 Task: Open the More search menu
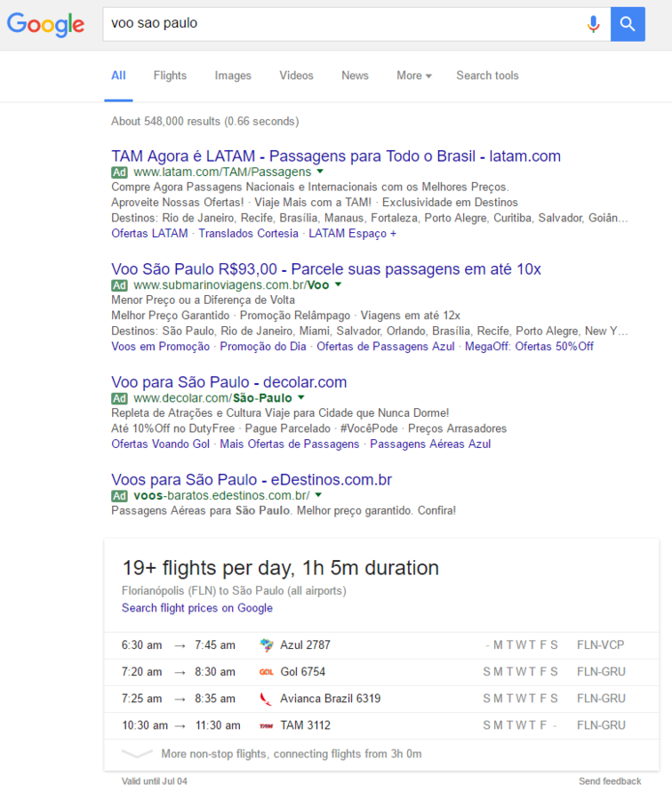coord(414,76)
